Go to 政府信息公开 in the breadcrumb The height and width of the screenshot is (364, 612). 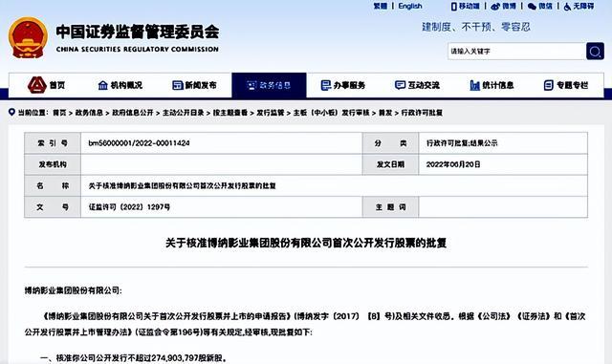[133, 113]
